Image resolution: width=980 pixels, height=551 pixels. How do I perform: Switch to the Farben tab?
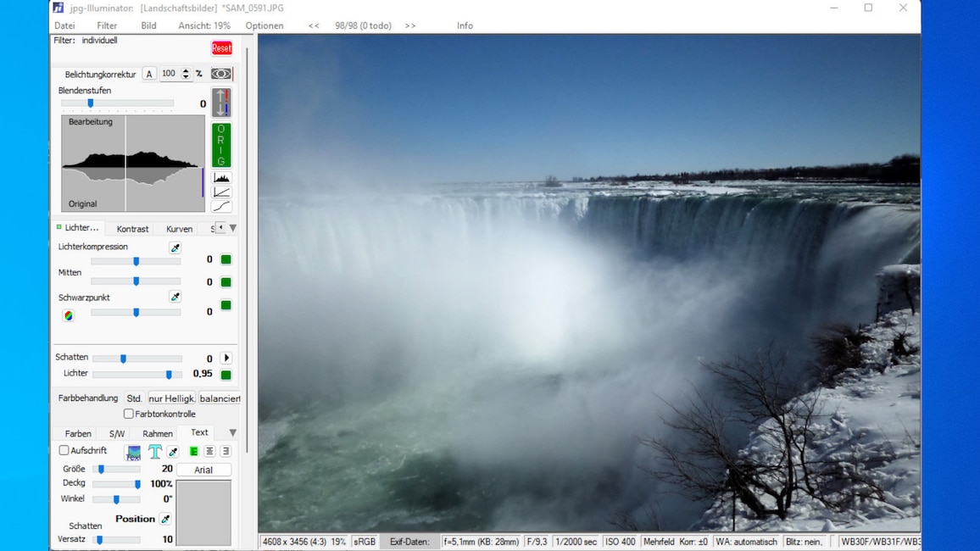click(x=78, y=433)
